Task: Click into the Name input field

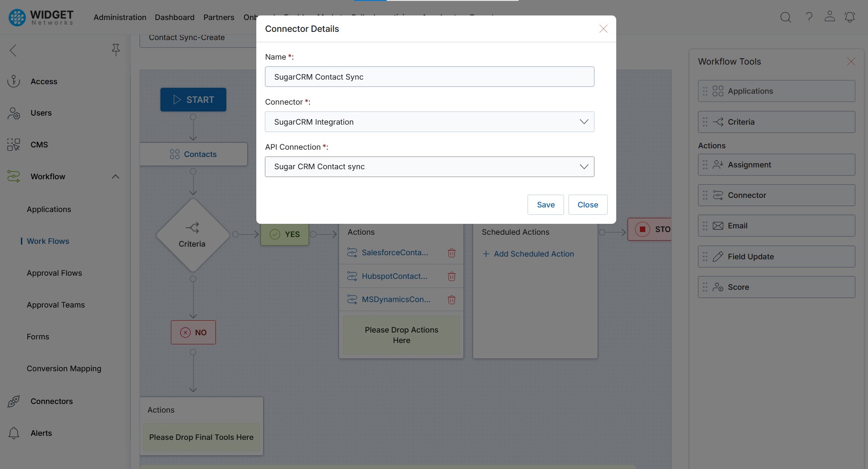Action: (x=429, y=77)
